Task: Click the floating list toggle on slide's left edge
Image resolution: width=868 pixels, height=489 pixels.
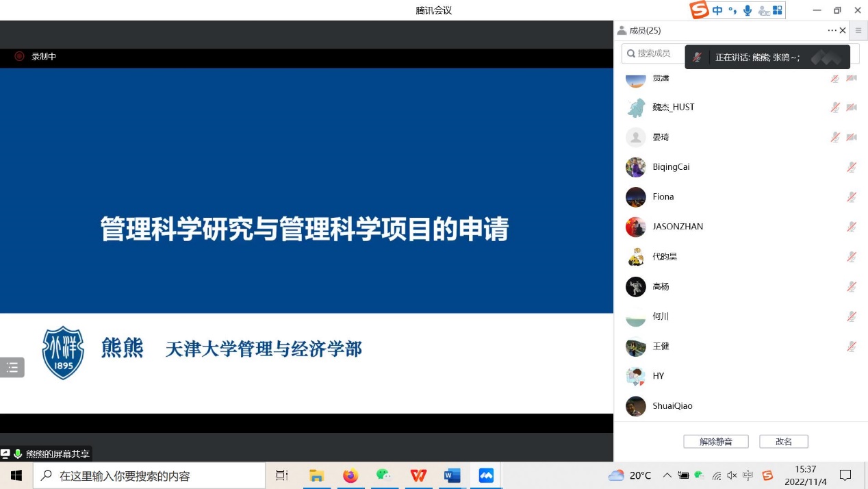Action: coord(12,368)
